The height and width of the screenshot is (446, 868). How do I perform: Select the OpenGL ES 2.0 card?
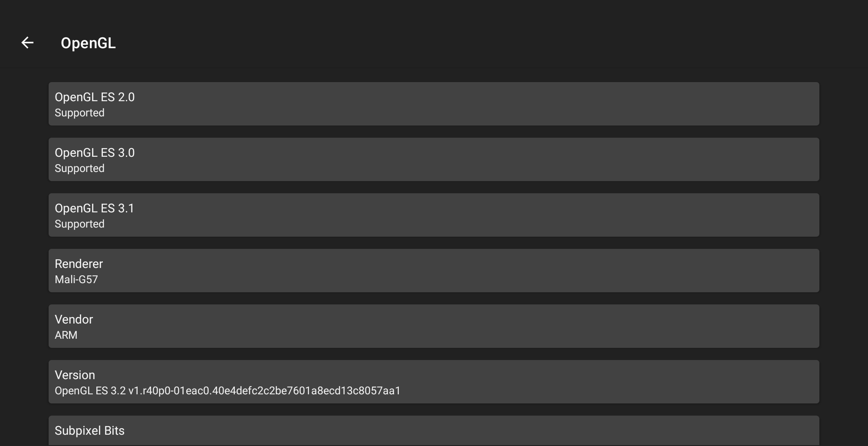pyautogui.click(x=434, y=104)
